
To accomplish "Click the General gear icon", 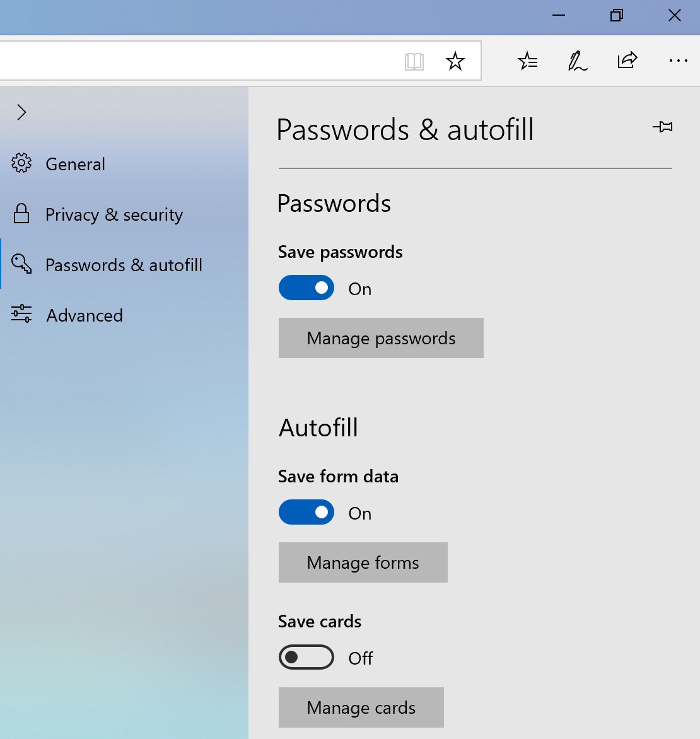I will coord(21,163).
